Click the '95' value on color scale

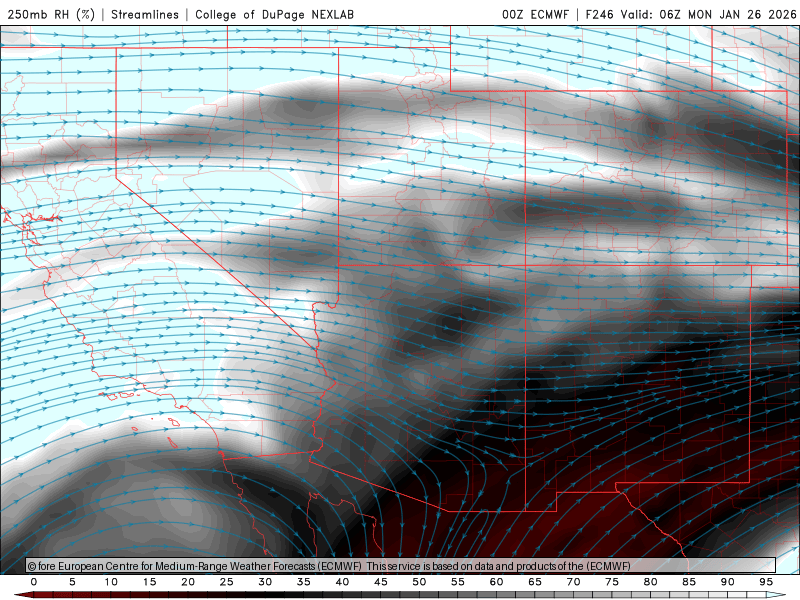(766, 582)
